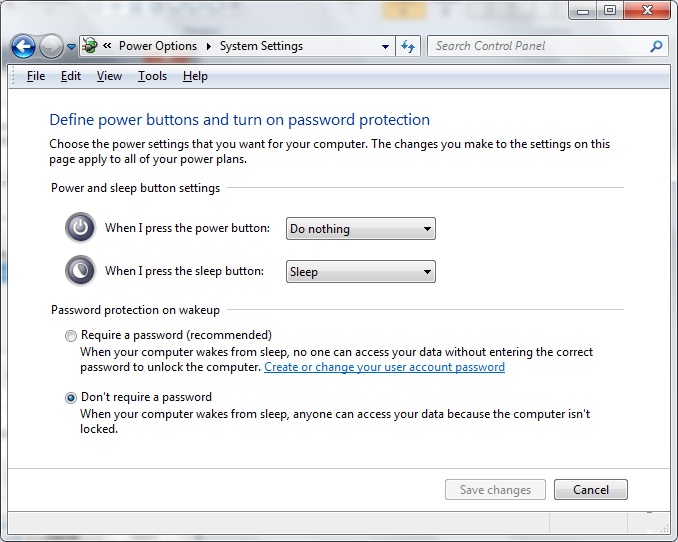
Task: Open the power button action dropdown
Action: pyautogui.click(x=361, y=228)
